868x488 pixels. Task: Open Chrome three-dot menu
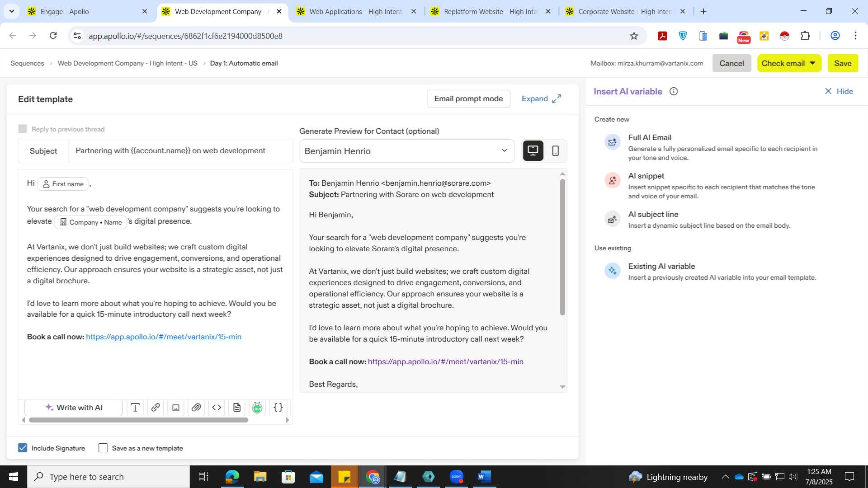[x=855, y=36]
